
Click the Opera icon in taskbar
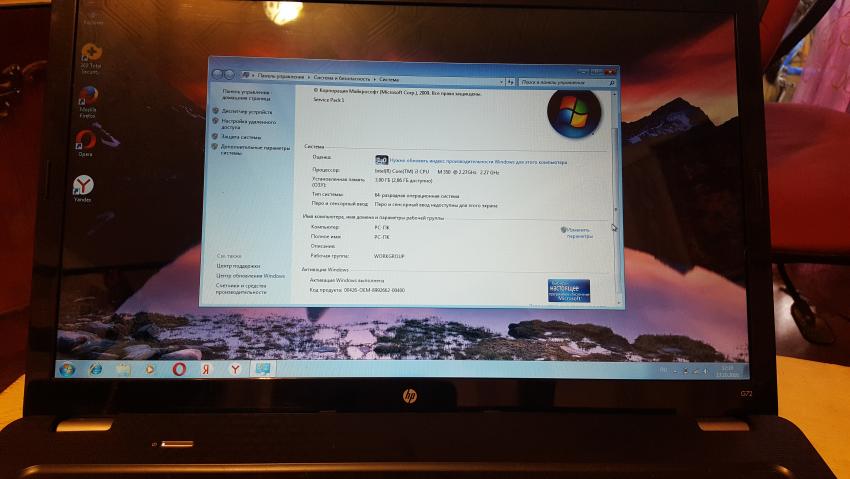point(178,369)
